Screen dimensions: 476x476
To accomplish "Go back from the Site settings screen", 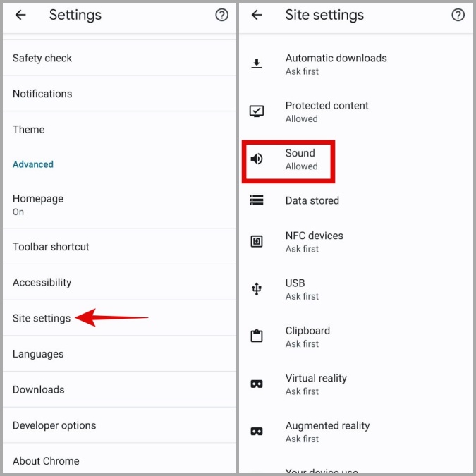I will pos(257,15).
